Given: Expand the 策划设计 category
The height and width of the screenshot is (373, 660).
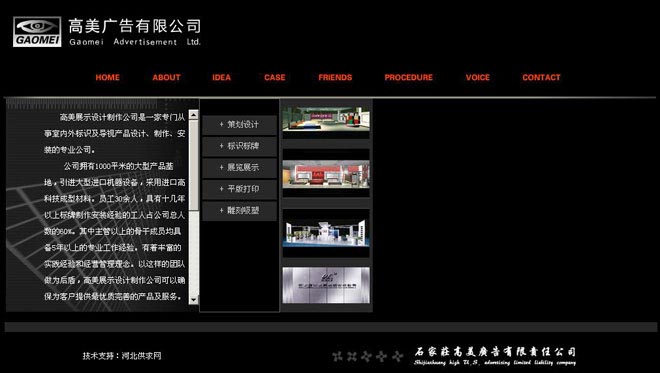Looking at the screenshot, I should click(240, 125).
